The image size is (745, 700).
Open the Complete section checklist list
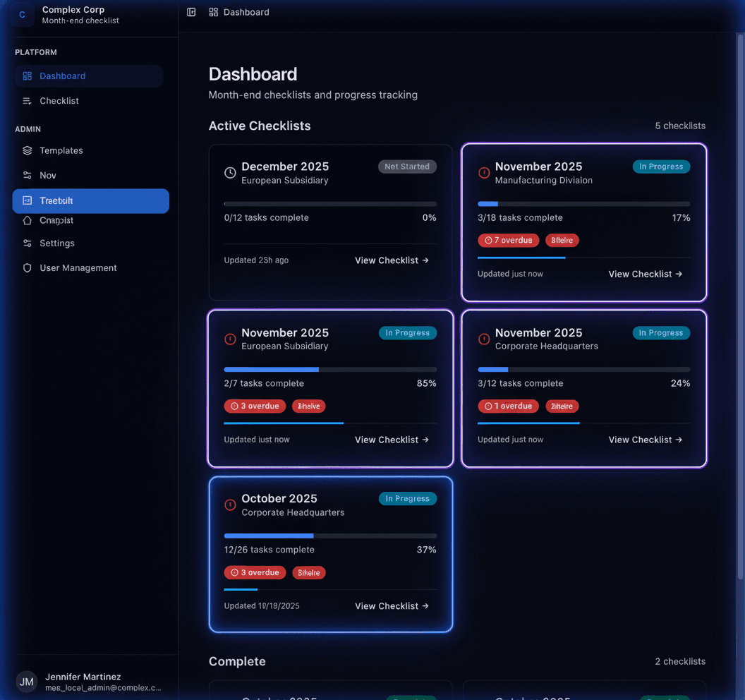pos(236,661)
